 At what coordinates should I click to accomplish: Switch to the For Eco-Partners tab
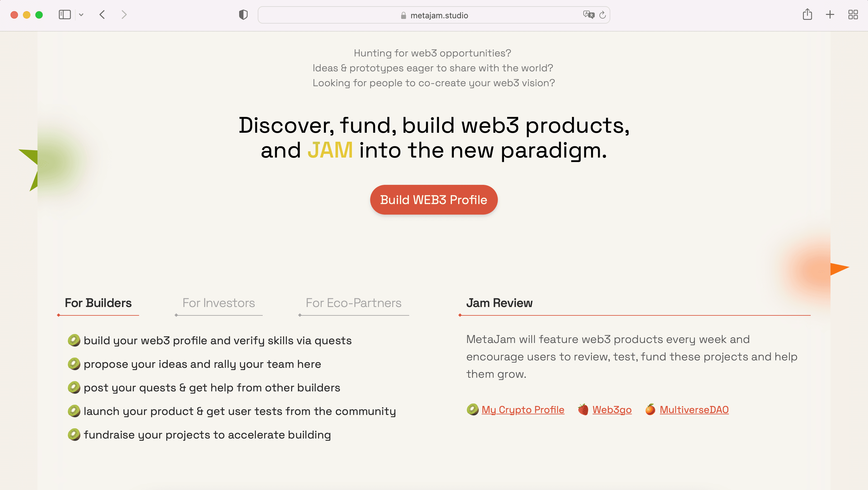tap(353, 303)
